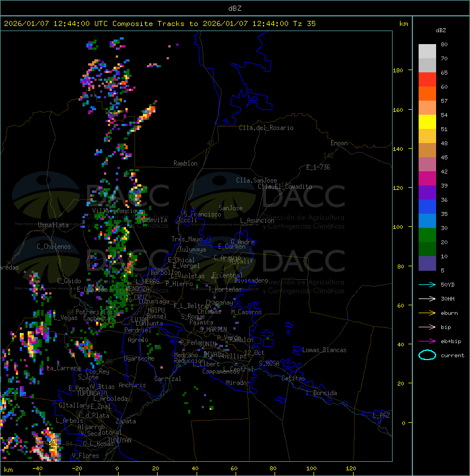Click the 'Agrelo' map label
This screenshot has width=470, height=476.
tap(138, 340)
